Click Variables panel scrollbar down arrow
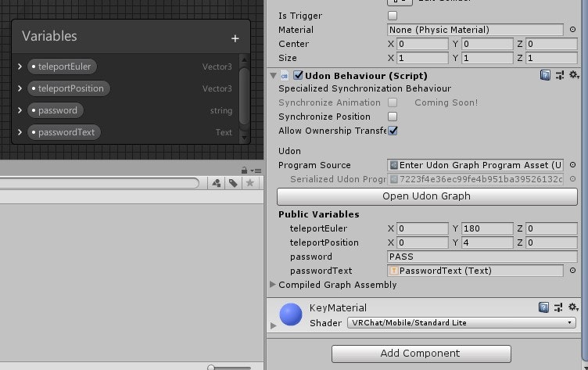 [x=244, y=138]
